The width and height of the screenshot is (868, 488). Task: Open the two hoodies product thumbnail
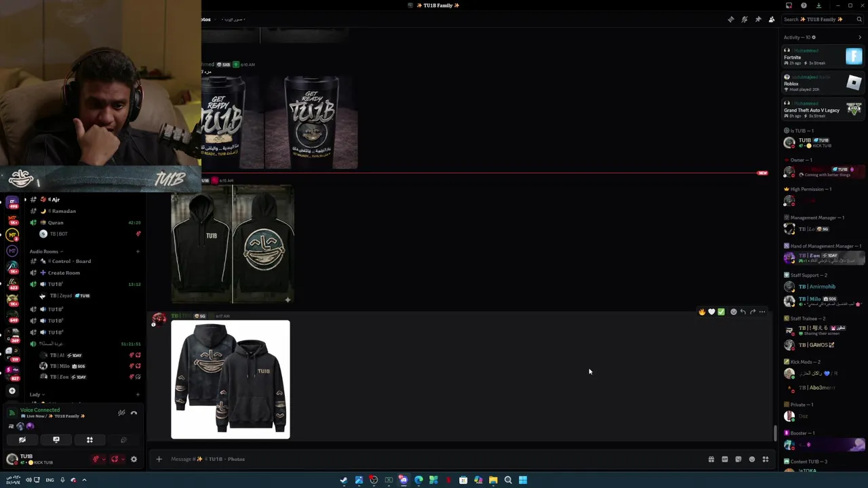[231, 380]
